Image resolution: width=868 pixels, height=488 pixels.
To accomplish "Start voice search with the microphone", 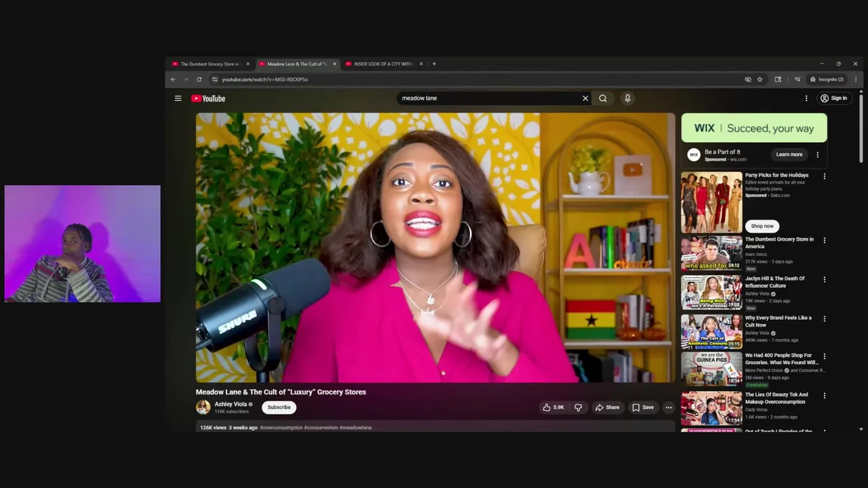I will [x=627, y=98].
